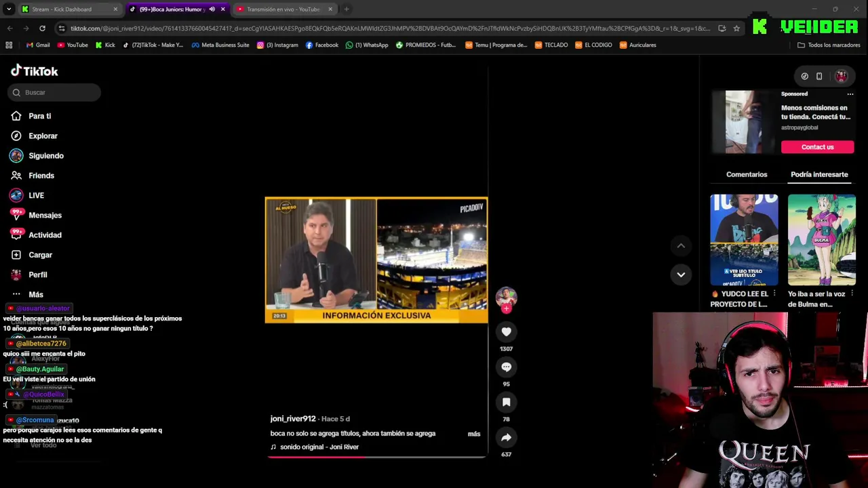Open the comments bubble showing 95
The width and height of the screenshot is (868, 488).
(x=506, y=367)
